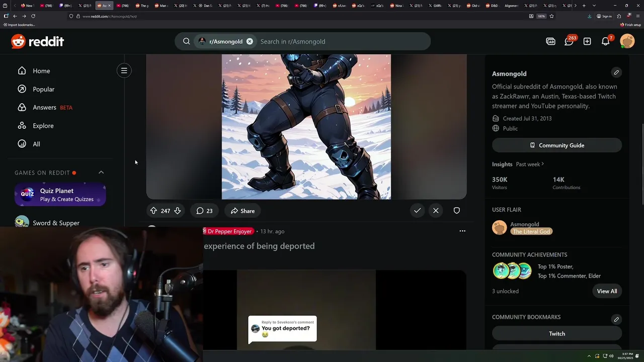The image size is (644, 362).
Task: Click the search magnifier icon
Action: 186,41
